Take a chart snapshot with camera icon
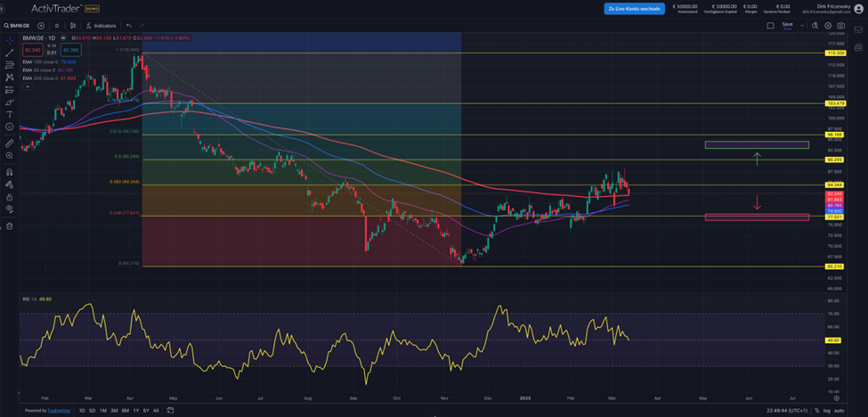868x417 pixels. pos(827,26)
